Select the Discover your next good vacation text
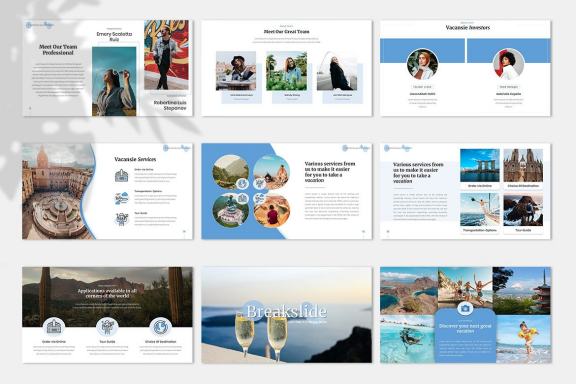 465,328
